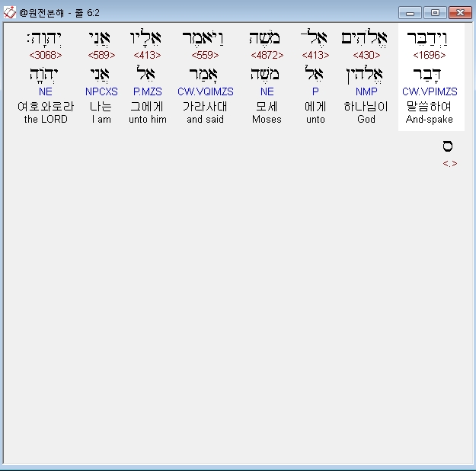This screenshot has height=471, width=476.
Task: Click the <.> code below the samekh
Action: 450,164
